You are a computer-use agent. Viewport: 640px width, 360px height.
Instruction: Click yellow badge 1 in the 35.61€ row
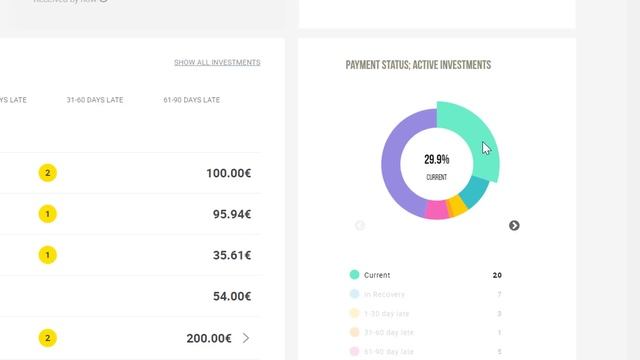(x=48, y=255)
